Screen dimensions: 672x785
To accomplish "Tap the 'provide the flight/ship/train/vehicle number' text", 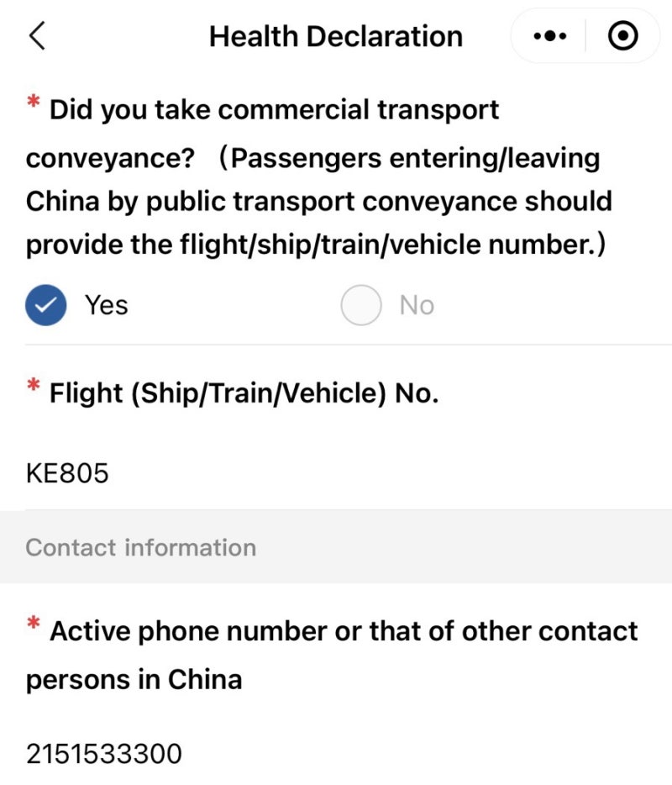I will (315, 245).
